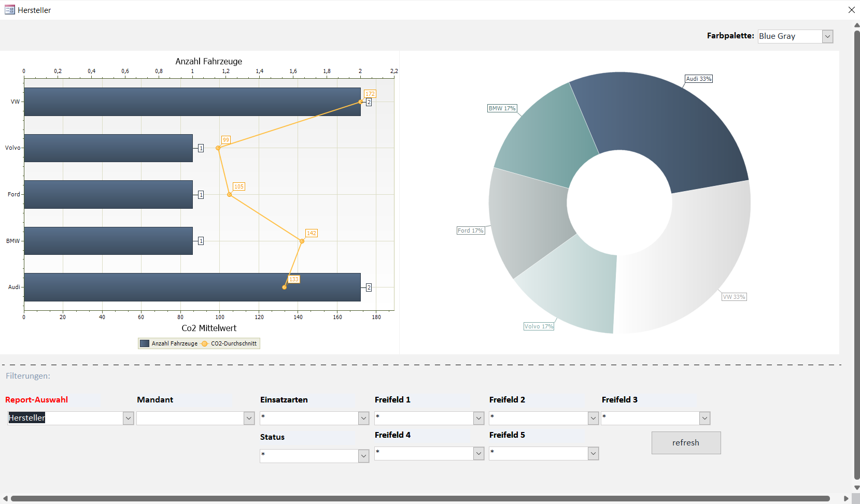Click the Audi bar in bar chart
This screenshot has height=504, width=860.
pos(192,287)
